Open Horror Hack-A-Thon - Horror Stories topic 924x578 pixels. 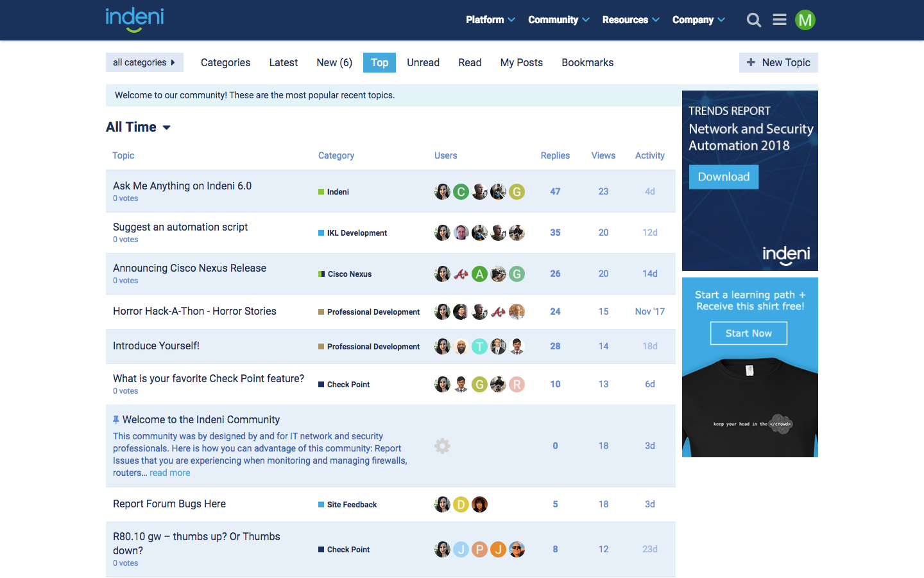click(194, 311)
